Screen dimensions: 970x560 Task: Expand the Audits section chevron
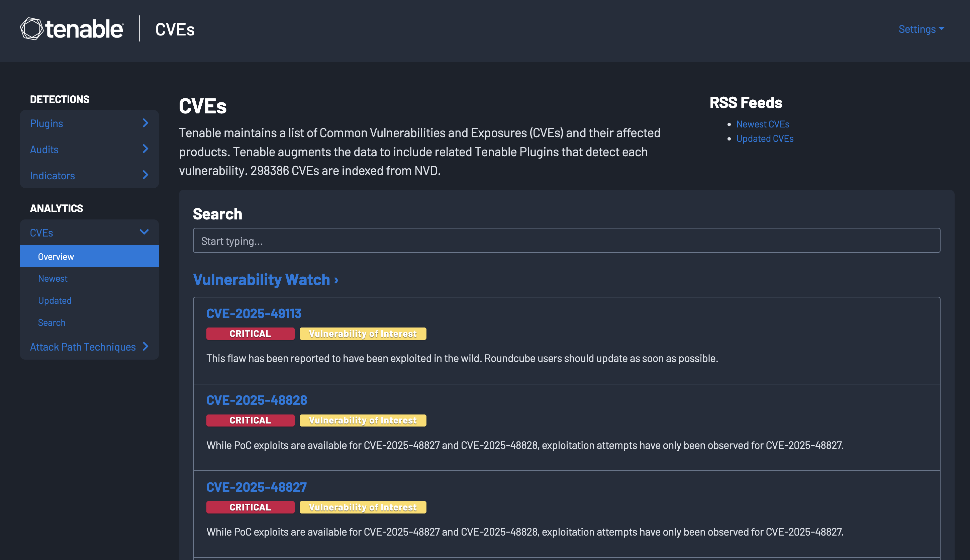coord(145,149)
